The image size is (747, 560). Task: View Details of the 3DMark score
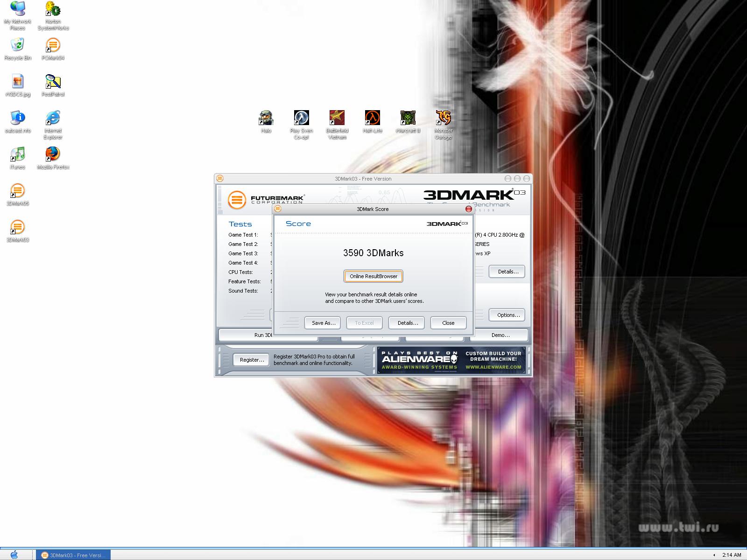406,322
